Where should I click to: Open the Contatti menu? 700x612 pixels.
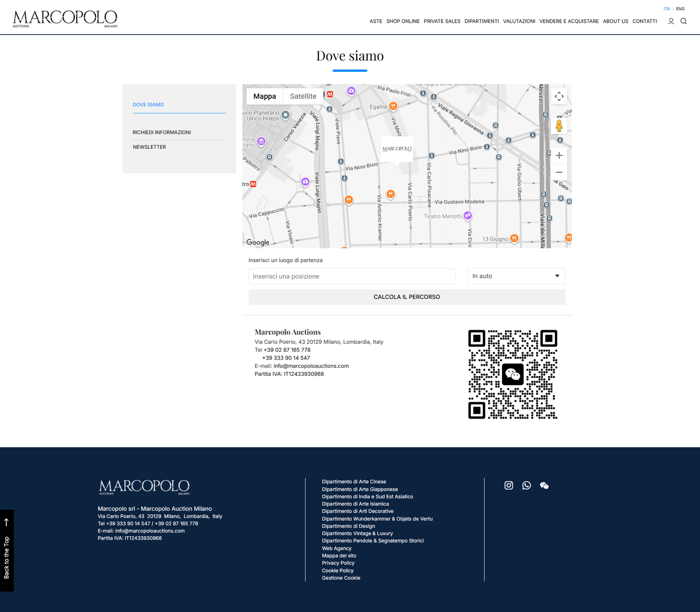point(645,21)
